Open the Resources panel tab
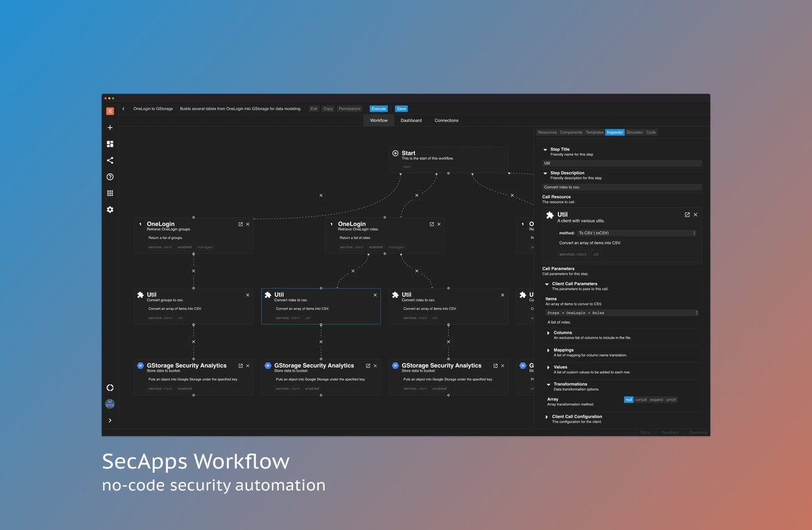Screen dimensions: 812x530 [547, 133]
